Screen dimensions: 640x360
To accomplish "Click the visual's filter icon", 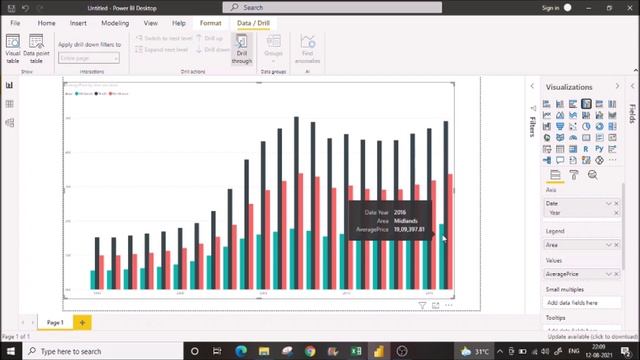I will pyautogui.click(x=422, y=305).
